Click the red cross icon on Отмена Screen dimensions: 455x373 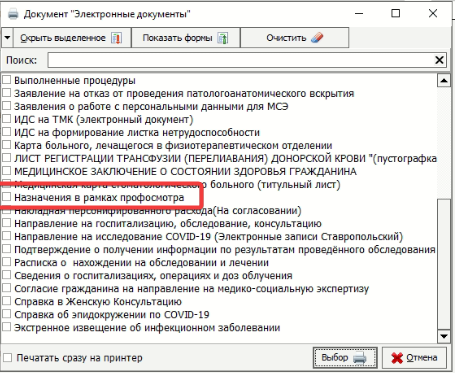[397, 358]
